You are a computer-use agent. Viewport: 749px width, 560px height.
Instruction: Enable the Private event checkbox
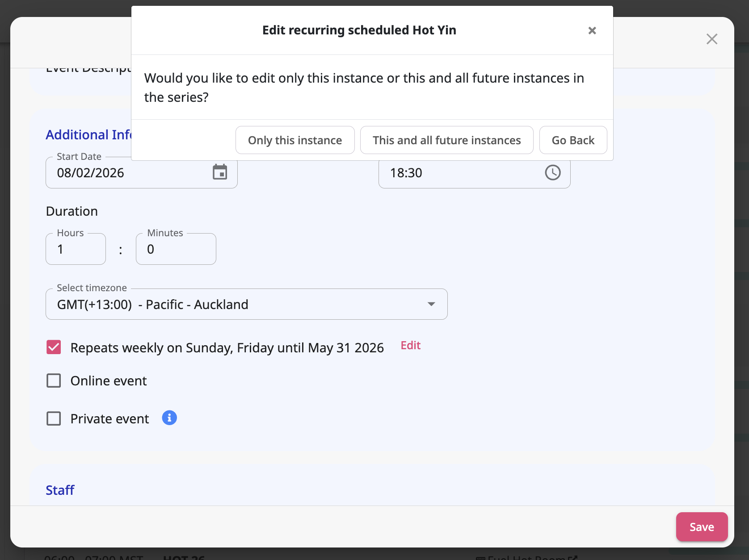pyautogui.click(x=54, y=418)
